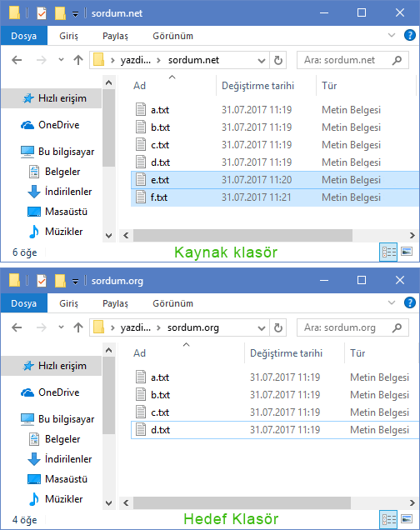
Task: Open address history dropdown in sordum.net window
Action: point(261,61)
